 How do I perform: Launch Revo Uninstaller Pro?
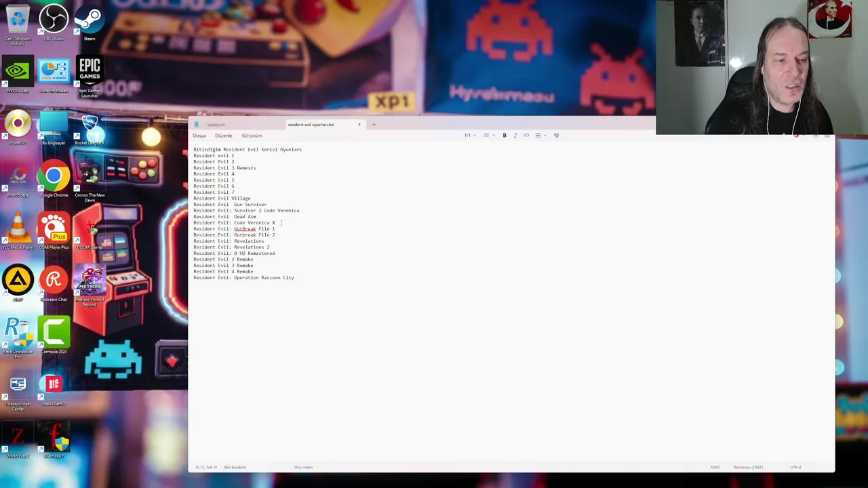point(18,337)
